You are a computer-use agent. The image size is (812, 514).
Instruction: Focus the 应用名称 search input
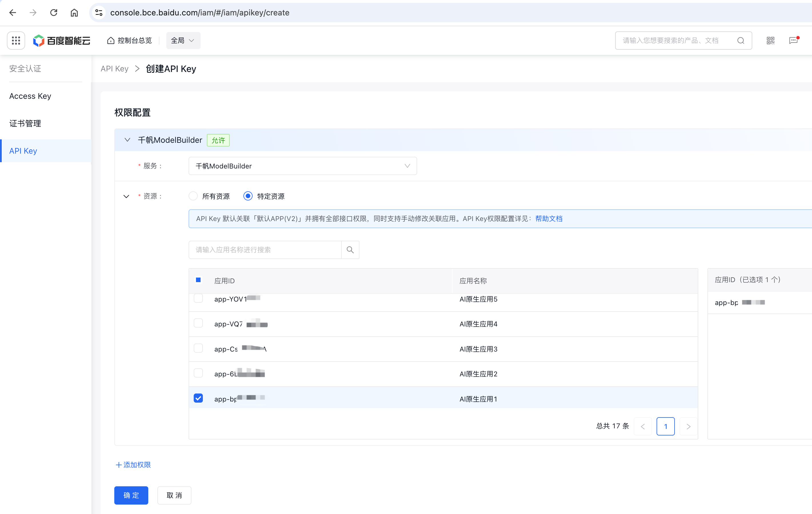[265, 250]
